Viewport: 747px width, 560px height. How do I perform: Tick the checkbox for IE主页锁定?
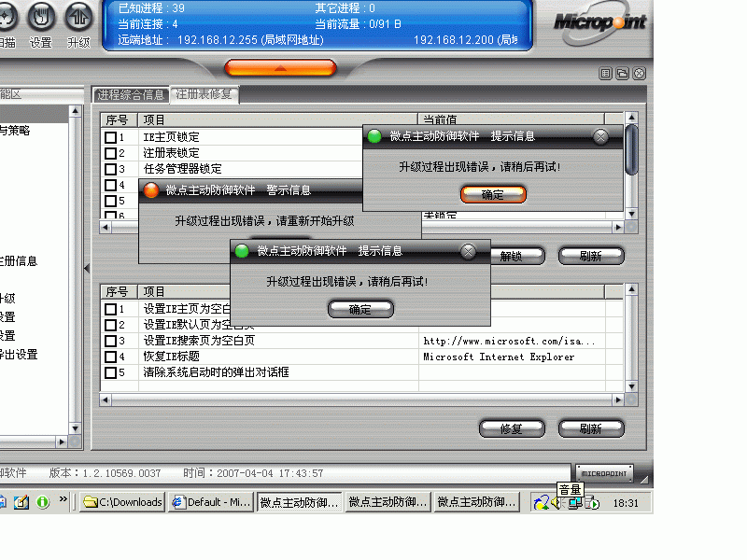[x=110, y=137]
